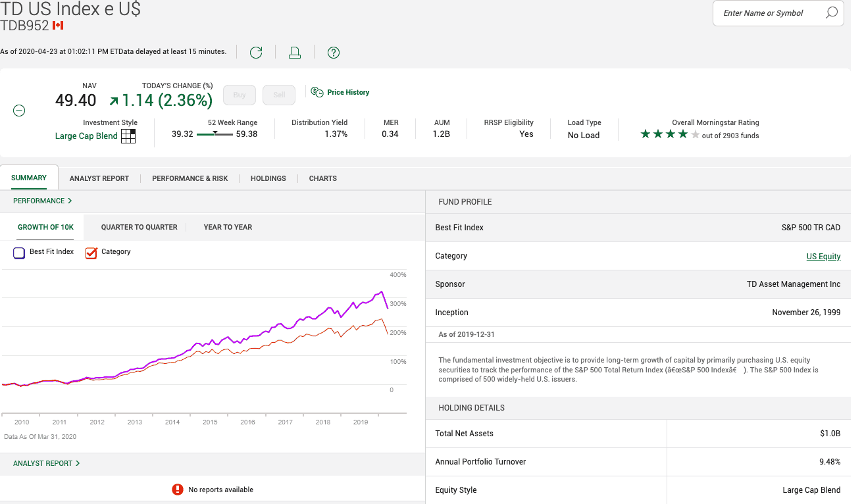Open the ANALYST REPORT tab
The width and height of the screenshot is (864, 504).
click(x=99, y=178)
